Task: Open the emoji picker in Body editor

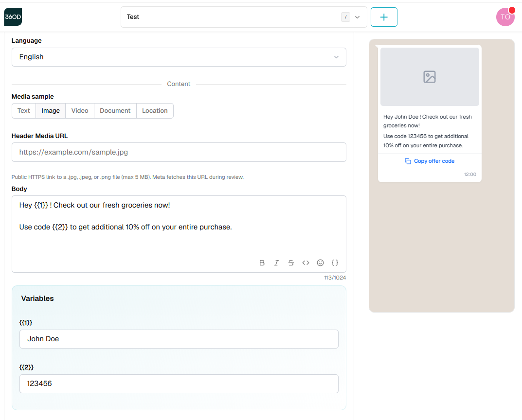Action: (x=320, y=262)
